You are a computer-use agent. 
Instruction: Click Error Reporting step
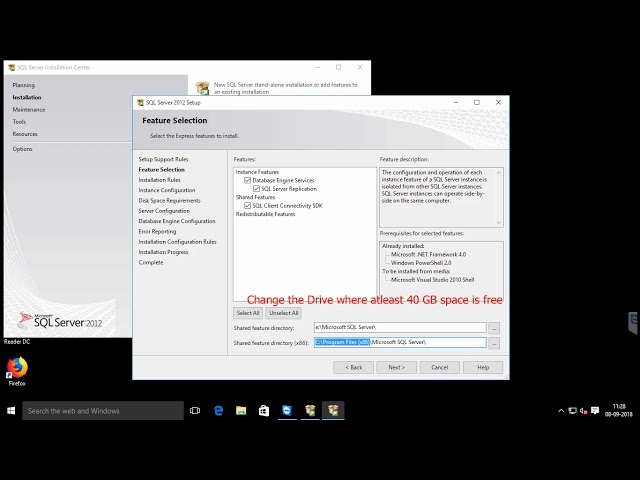click(157, 231)
